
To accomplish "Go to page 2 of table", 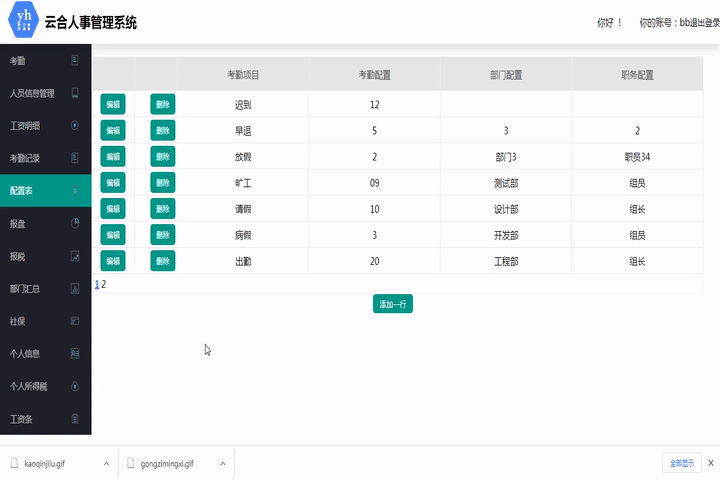I will (104, 284).
